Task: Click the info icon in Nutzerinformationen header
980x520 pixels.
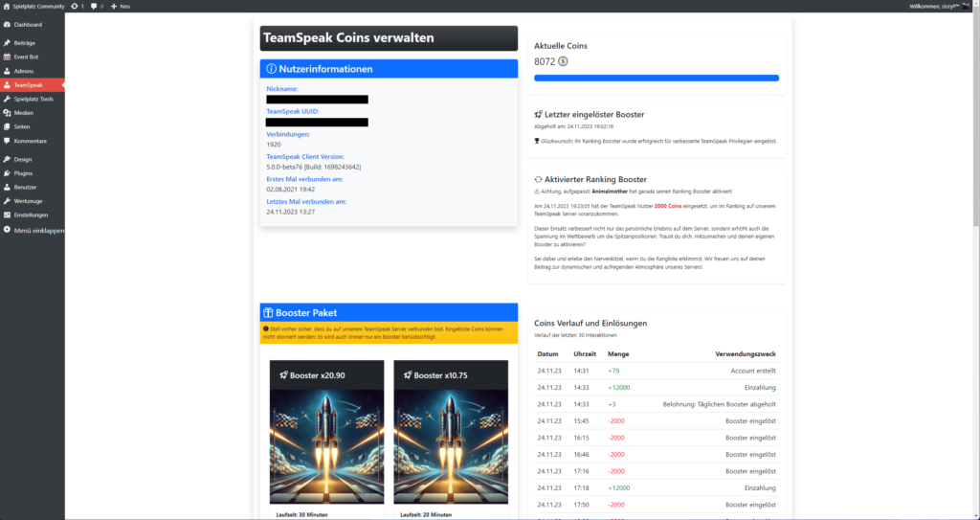Action: pyautogui.click(x=271, y=69)
